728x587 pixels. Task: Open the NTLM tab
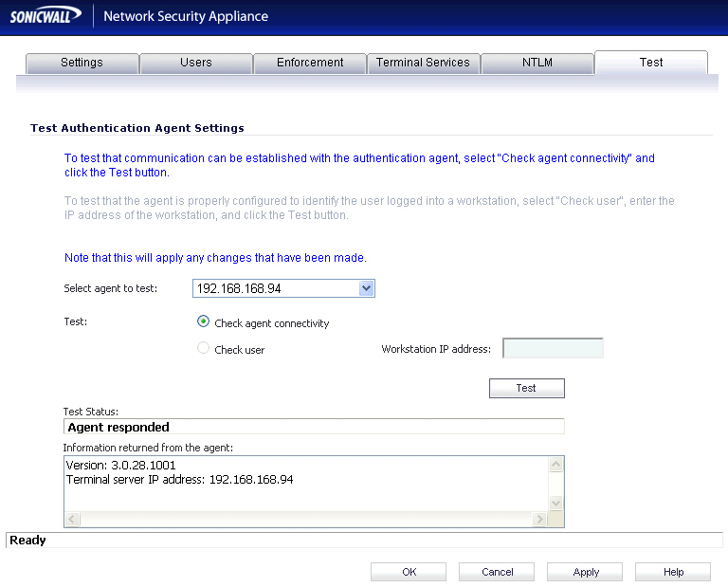(x=537, y=63)
